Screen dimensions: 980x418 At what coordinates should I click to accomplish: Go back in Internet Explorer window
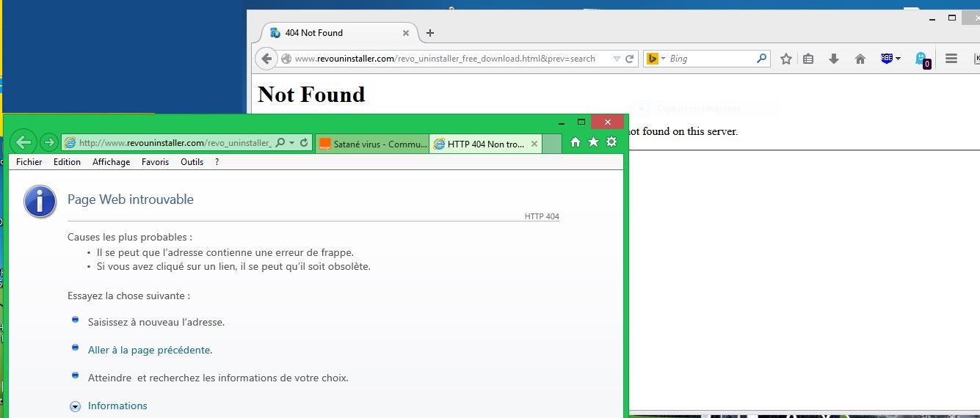pos(23,142)
